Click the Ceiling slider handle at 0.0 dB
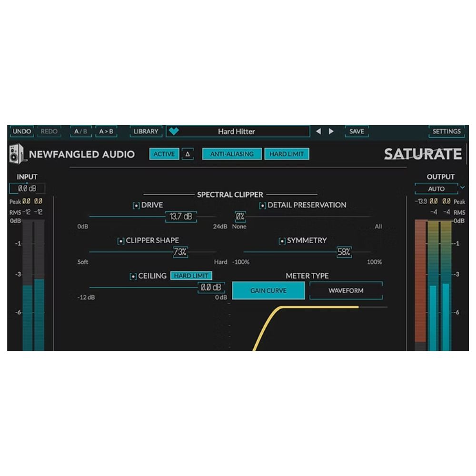The image size is (476, 476). pos(211,287)
